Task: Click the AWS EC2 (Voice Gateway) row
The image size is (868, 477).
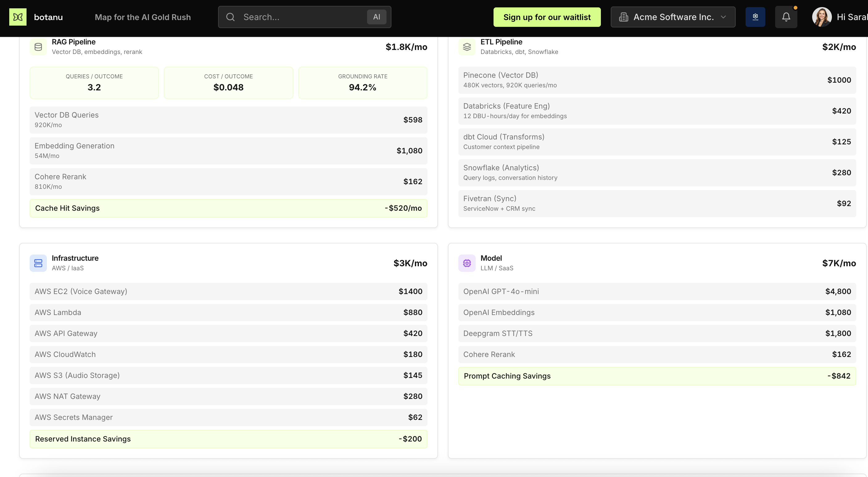Action: 229,291
